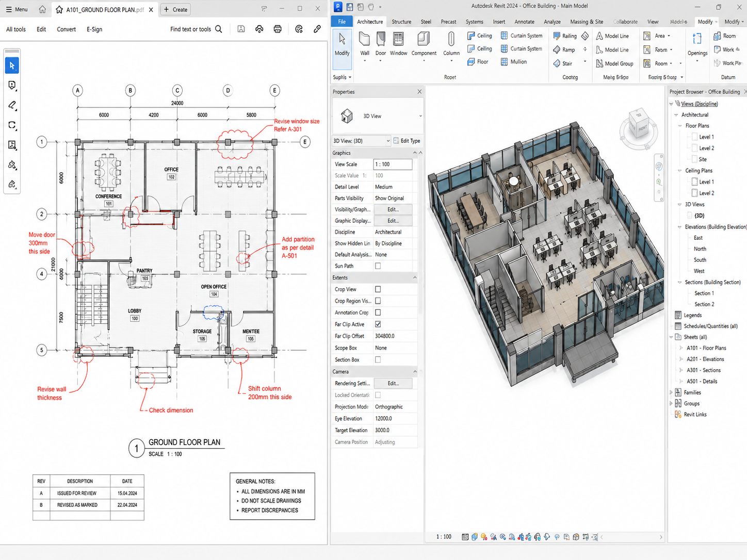Select the Floor tool in Revit ribbon
This screenshot has width=747, height=560.
click(x=478, y=62)
